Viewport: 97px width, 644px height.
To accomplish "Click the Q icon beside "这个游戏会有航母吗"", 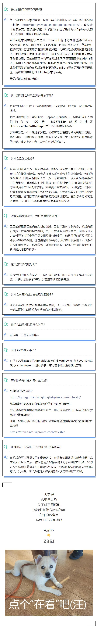I will click(x=6, y=264).
